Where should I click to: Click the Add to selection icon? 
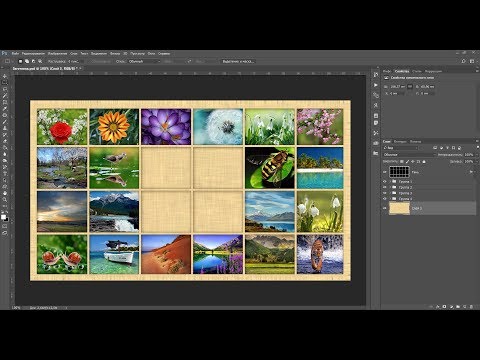(x=27, y=61)
